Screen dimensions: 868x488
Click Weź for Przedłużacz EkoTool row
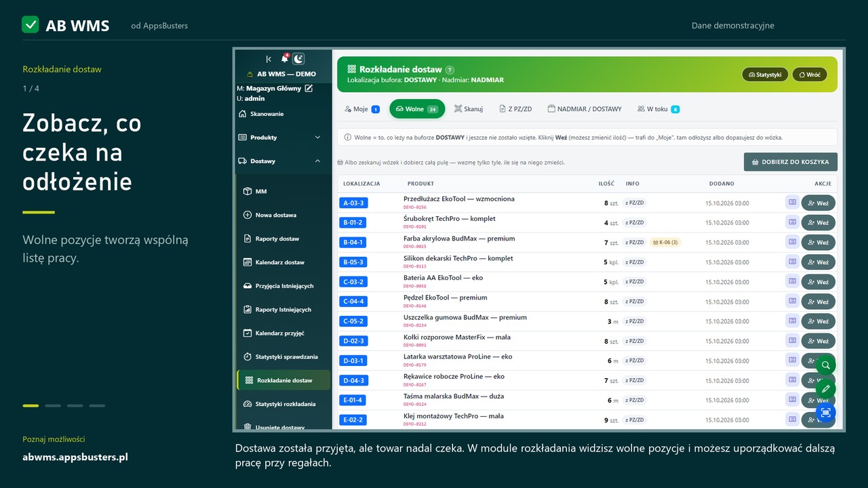click(818, 203)
